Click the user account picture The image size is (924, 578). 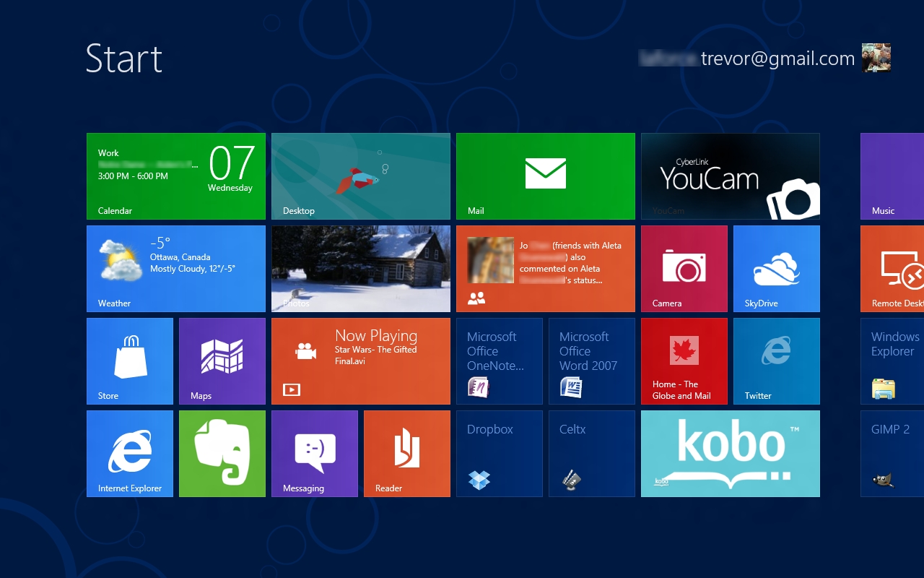(876, 58)
